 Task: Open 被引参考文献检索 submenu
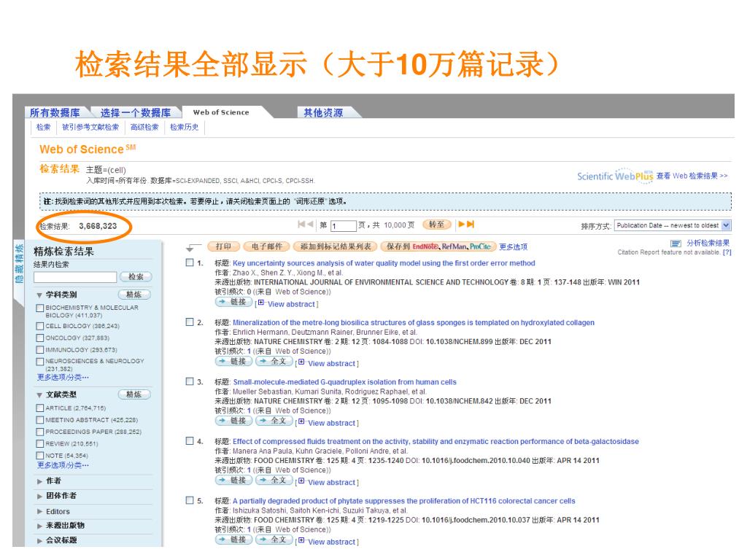90,127
